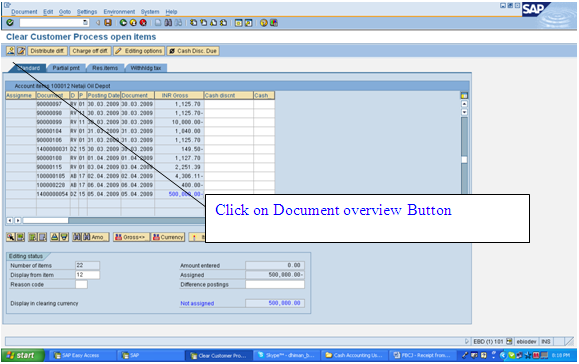Click the horizontal scrollbar thumb
This screenshot has width=579, height=364.
coord(45,220)
